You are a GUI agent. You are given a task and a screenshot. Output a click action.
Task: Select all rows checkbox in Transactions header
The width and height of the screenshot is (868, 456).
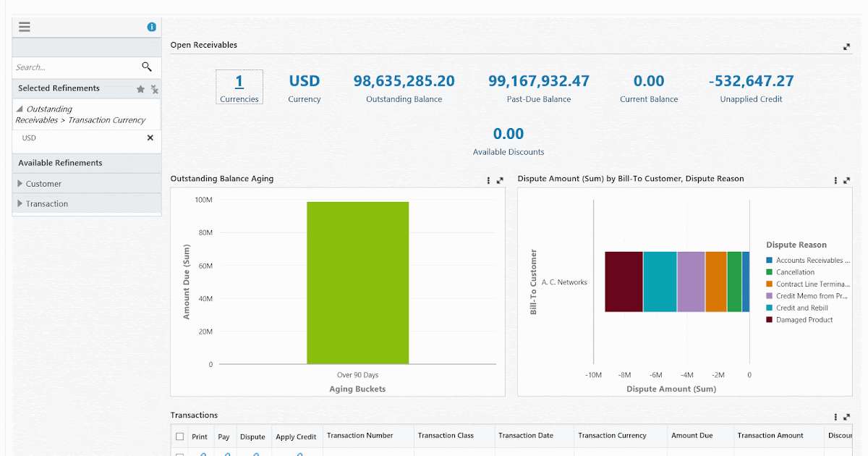(179, 435)
